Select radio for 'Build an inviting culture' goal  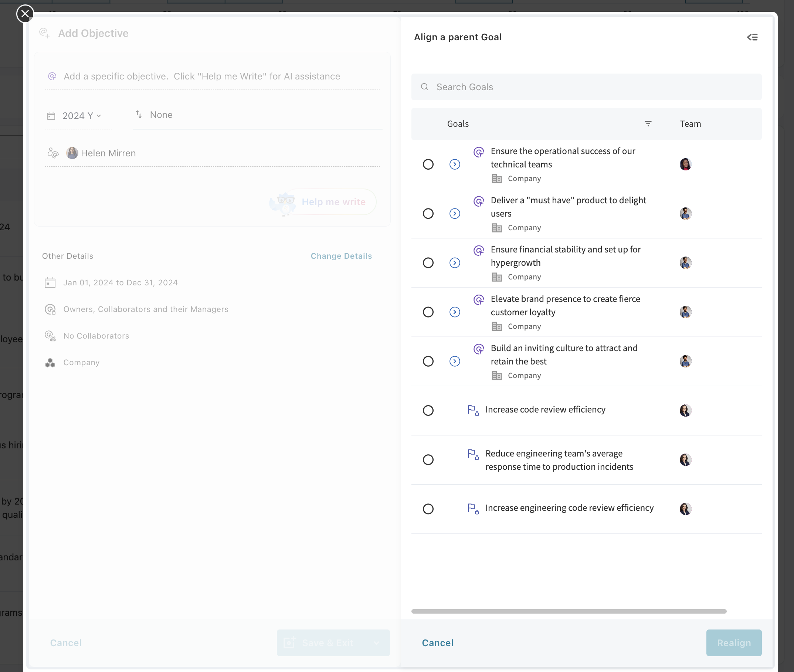[x=428, y=361]
